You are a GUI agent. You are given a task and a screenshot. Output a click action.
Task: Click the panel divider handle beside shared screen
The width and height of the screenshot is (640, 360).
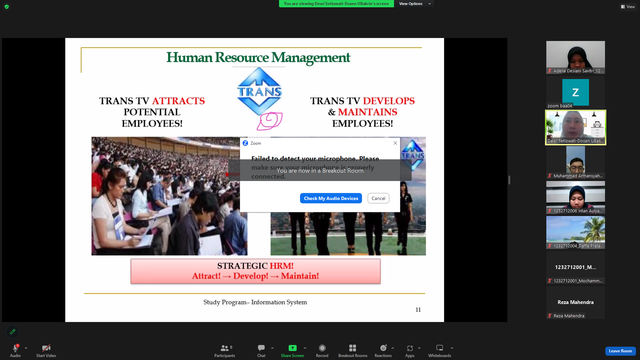pos(509,180)
